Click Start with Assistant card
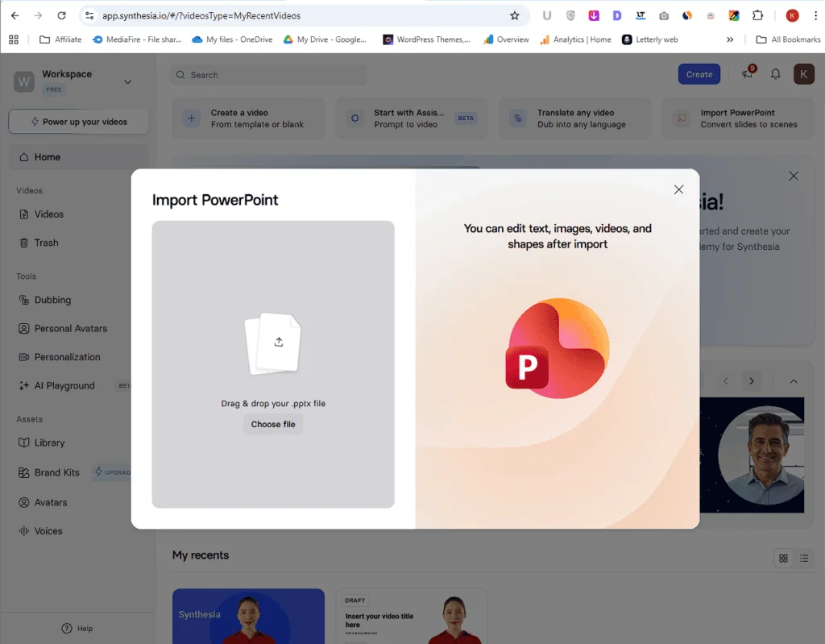Screen dimensions: 825x644 click(x=412, y=118)
